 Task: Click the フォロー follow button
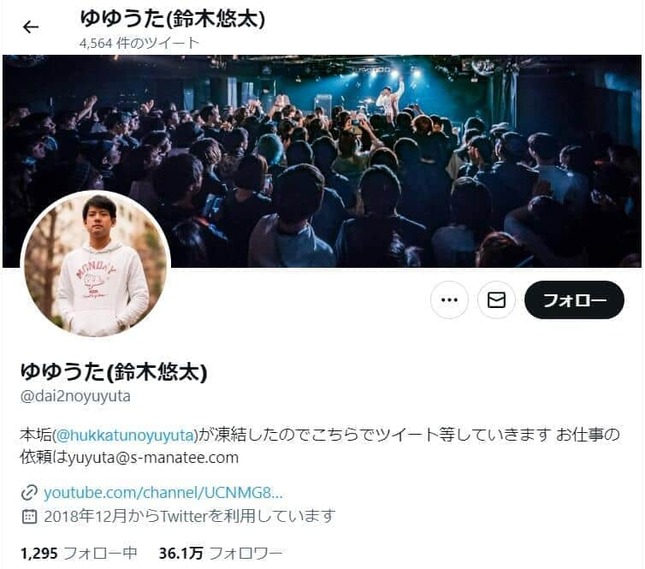tap(574, 300)
